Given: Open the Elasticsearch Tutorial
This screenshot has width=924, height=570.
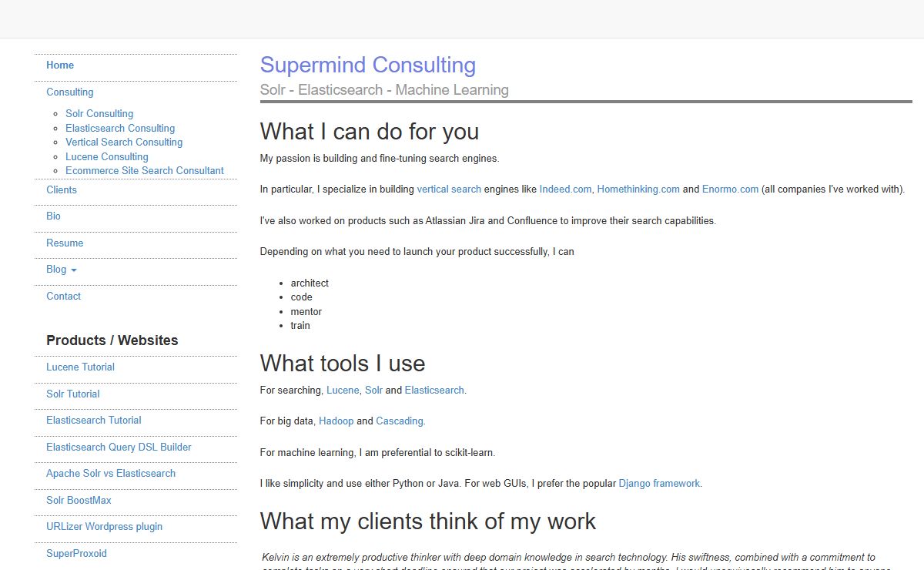Looking at the screenshot, I should click(x=94, y=420).
